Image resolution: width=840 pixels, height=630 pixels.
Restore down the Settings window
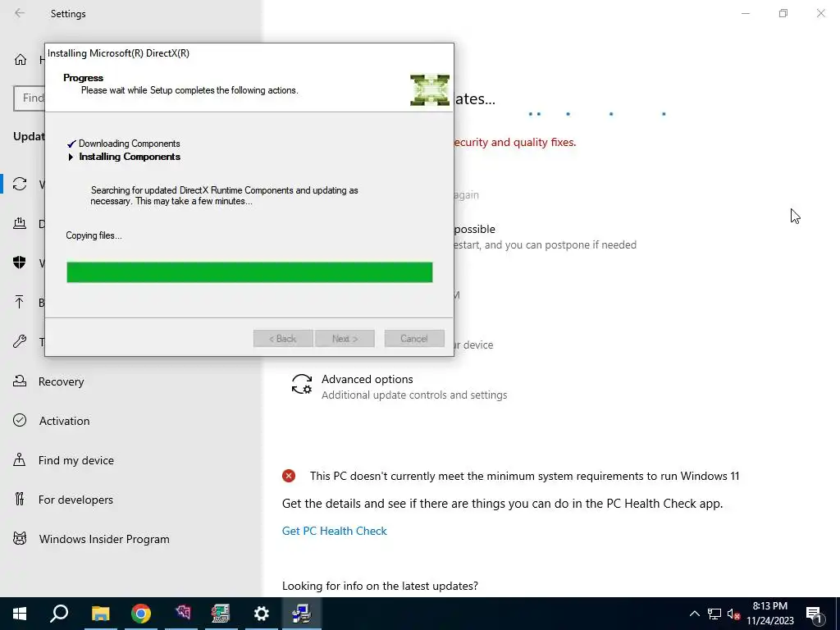coord(783,13)
